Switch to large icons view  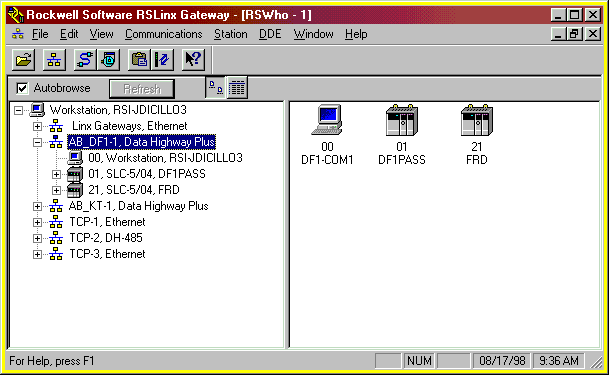(216, 88)
